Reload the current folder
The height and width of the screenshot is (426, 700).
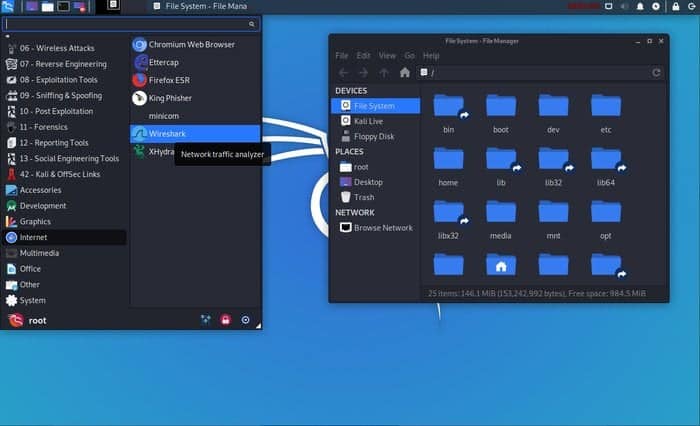click(x=656, y=73)
